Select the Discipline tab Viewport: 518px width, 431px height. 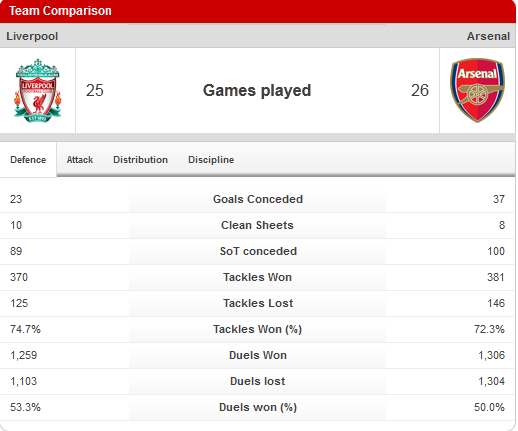click(211, 160)
